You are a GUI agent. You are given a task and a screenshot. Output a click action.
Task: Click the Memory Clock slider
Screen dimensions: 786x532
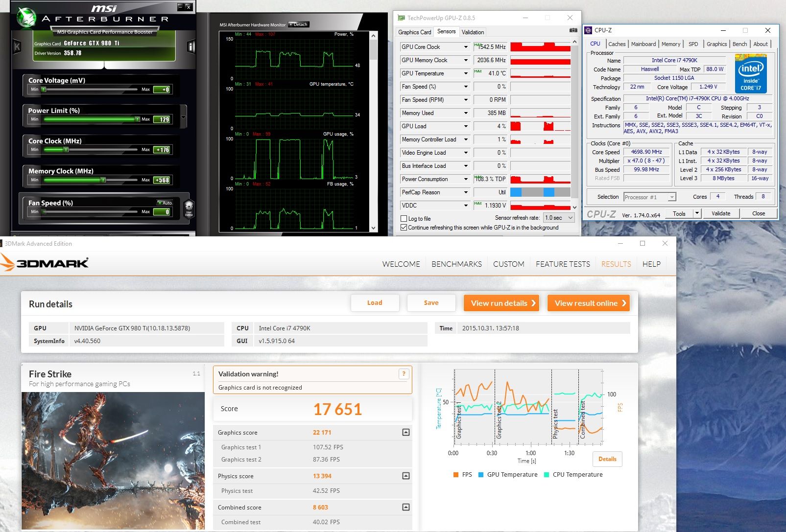point(92,180)
